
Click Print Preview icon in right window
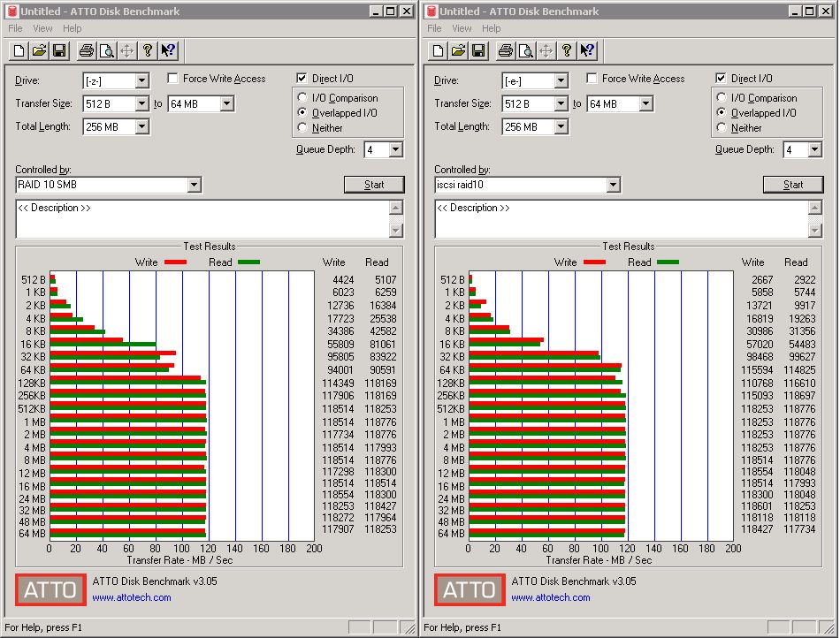click(525, 51)
